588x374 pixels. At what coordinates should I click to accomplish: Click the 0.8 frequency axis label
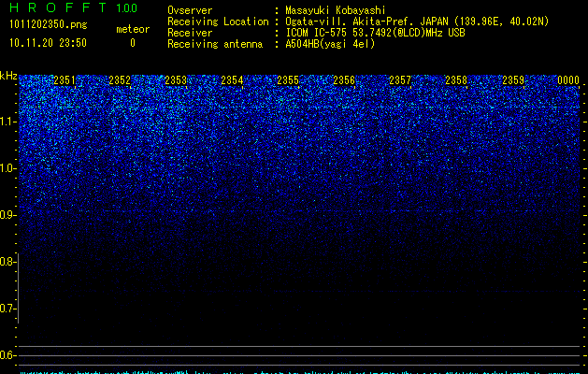[7, 262]
